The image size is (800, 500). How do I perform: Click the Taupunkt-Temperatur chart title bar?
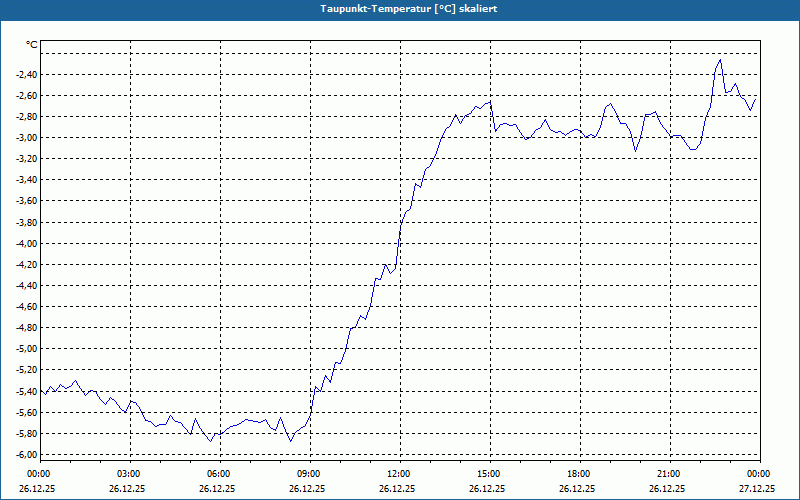(400, 9)
